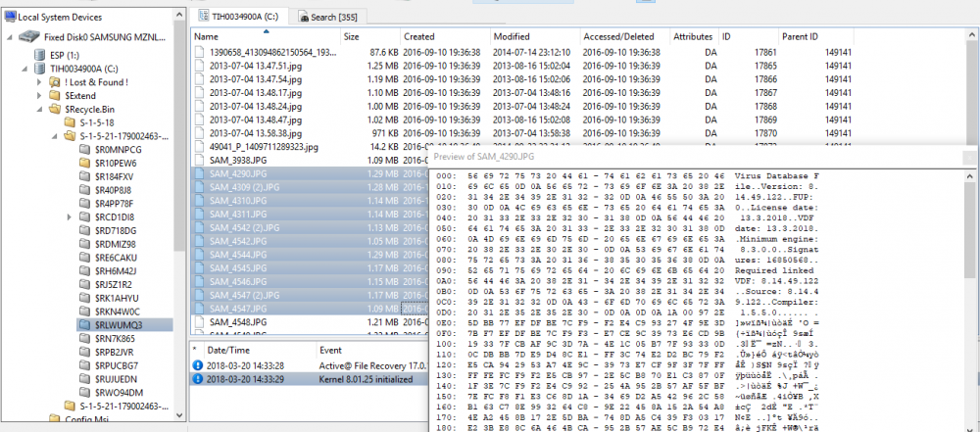Select the $R4PP78F folder
The image size is (980, 432).
(x=114, y=204)
